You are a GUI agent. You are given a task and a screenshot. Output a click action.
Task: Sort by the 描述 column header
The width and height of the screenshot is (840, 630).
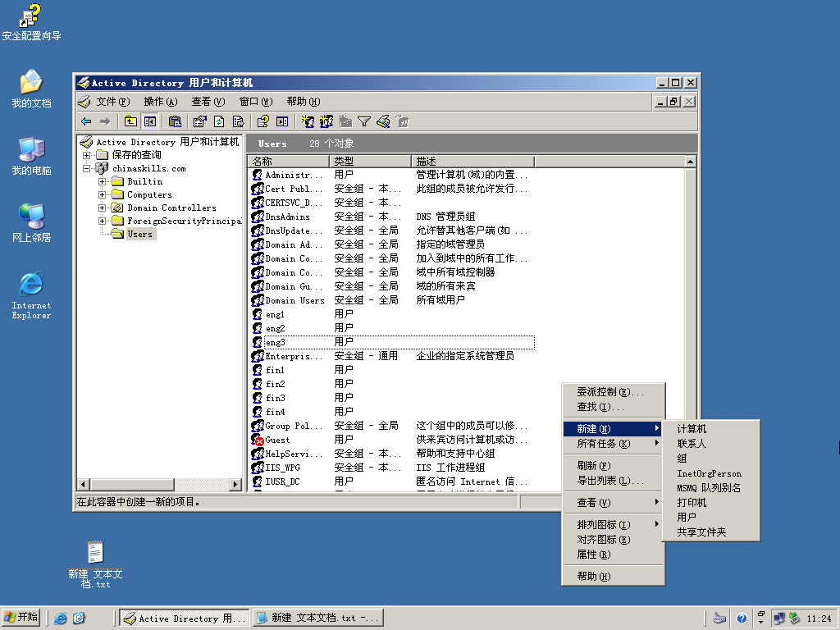click(x=473, y=162)
